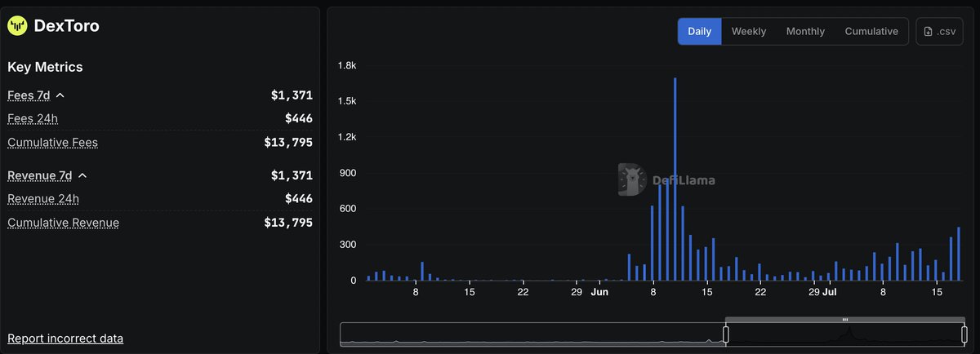980x354 pixels.
Task: Grab the left handle of range slider
Action: coord(725,334)
